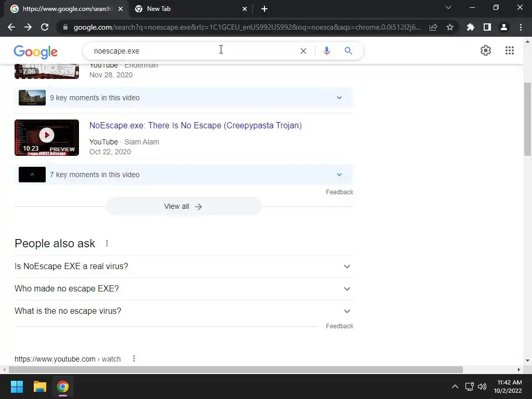The height and width of the screenshot is (399, 532).
Task: Expand 7 key moments in this video
Action: (x=183, y=175)
